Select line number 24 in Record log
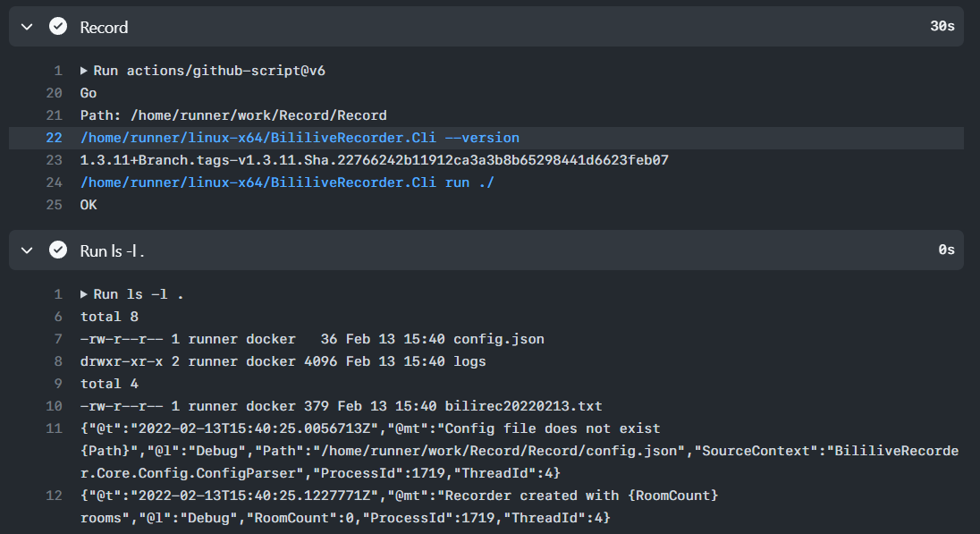 click(x=55, y=182)
